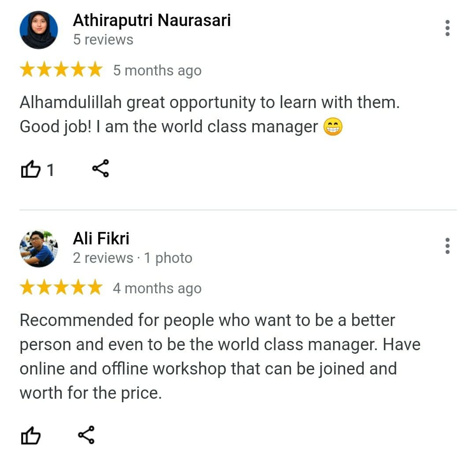476x464 pixels.
Task: Like Athiraputri Naurasari's review with thumbs up
Action: click(x=30, y=169)
